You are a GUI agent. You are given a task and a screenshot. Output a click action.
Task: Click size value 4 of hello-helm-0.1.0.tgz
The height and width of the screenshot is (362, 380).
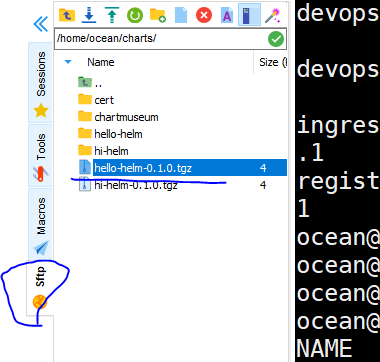click(x=263, y=168)
